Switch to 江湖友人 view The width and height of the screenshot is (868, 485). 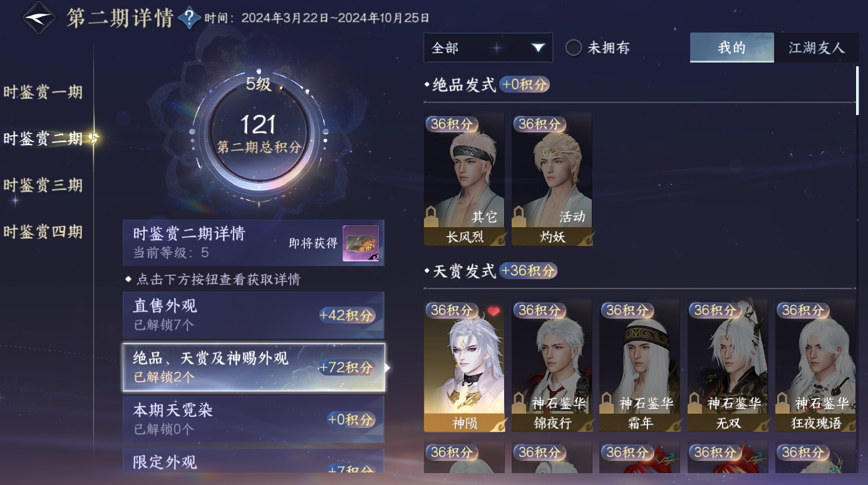click(x=816, y=48)
